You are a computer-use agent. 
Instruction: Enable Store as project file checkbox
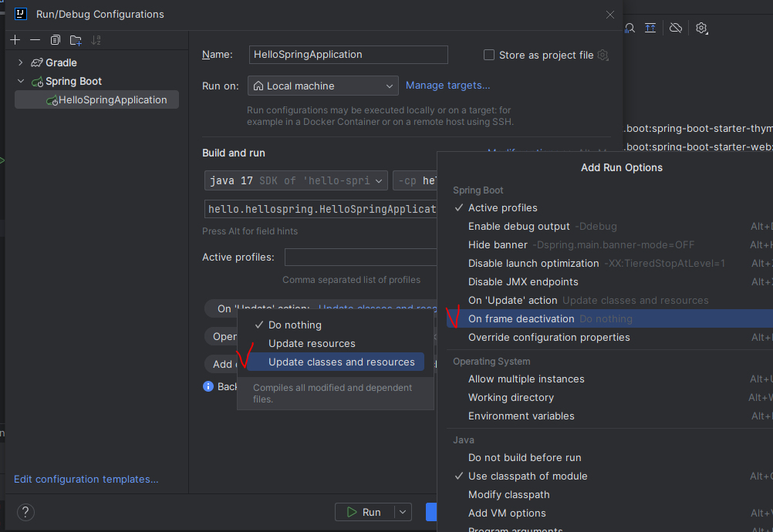tap(489, 55)
